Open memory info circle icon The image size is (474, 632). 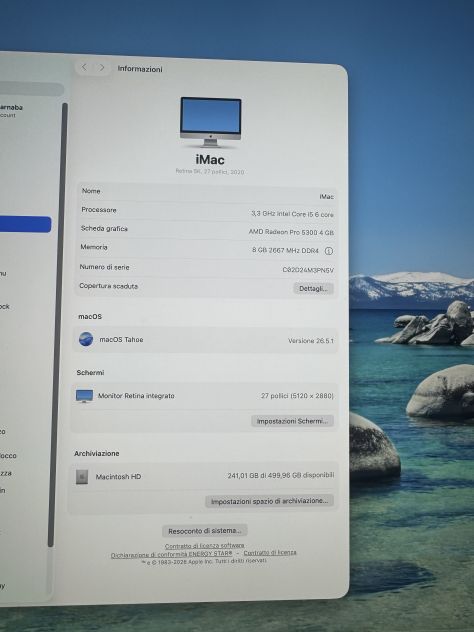329,251
